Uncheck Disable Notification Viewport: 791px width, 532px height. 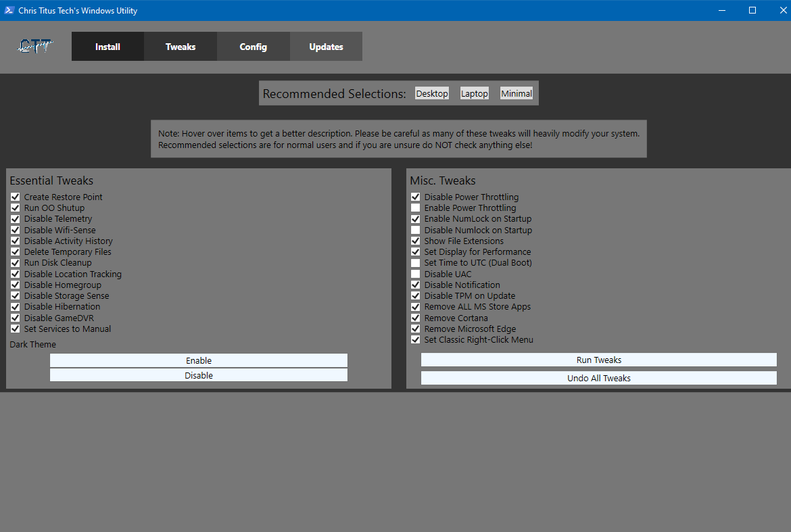415,285
